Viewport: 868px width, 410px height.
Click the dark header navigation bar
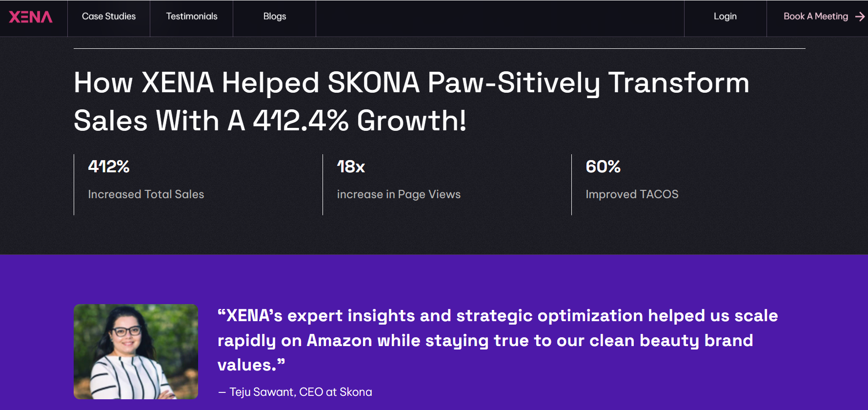coord(488,18)
